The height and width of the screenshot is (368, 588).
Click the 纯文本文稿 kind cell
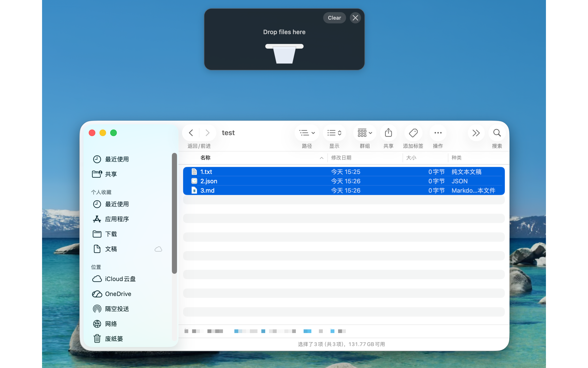466,172
